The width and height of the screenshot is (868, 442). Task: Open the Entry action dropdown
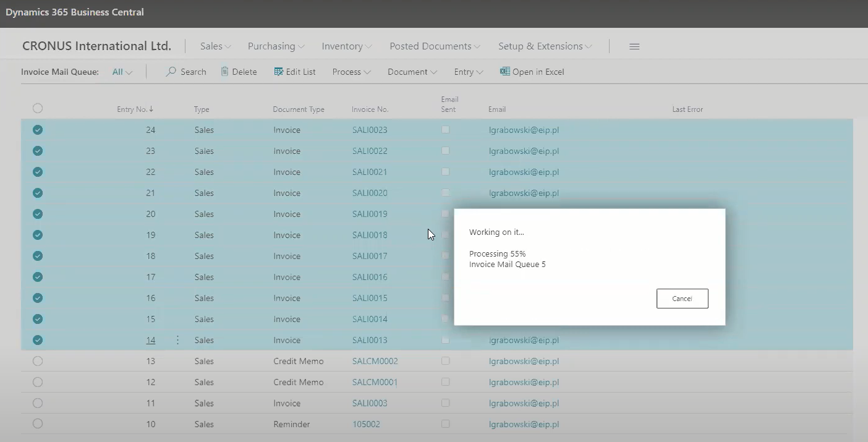[468, 72]
